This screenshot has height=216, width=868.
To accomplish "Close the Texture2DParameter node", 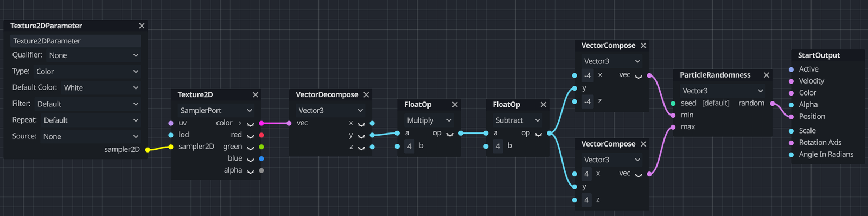I will click(142, 26).
